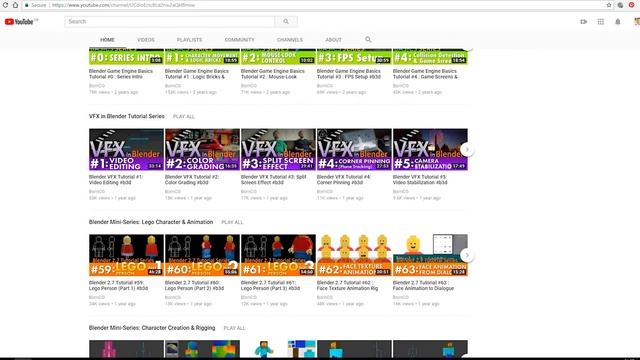
Task: Open the Community tab
Action: pos(240,40)
